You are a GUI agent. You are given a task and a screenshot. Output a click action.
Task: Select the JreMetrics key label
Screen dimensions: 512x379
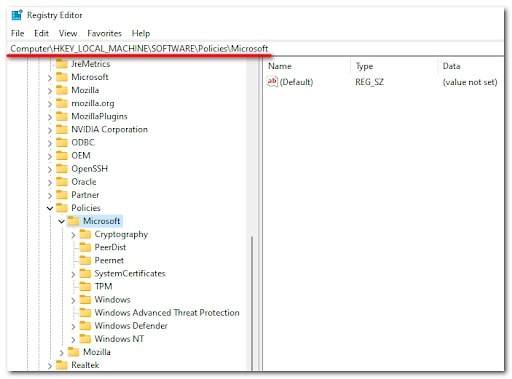point(90,63)
